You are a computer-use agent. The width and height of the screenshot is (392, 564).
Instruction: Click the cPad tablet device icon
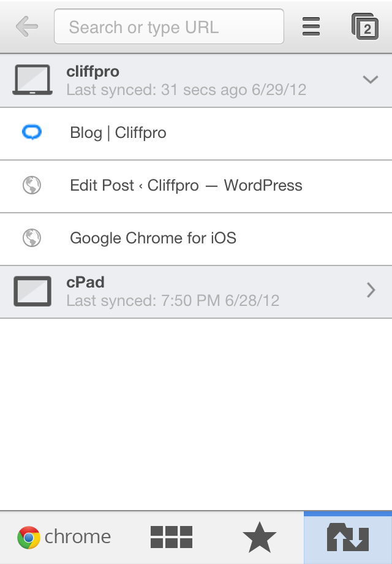coord(32,291)
